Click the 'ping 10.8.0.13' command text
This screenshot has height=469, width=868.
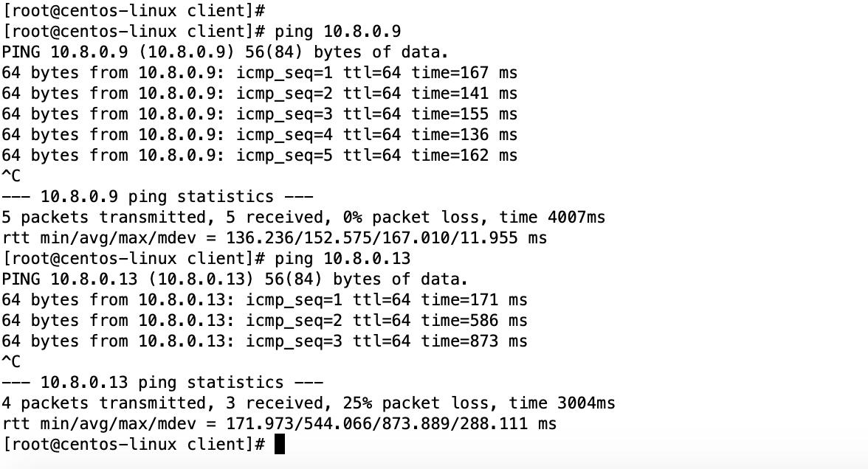(342, 259)
